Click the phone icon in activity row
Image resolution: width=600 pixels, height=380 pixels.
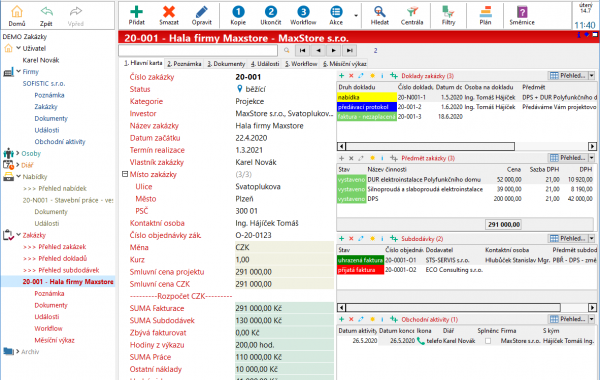point(421,341)
